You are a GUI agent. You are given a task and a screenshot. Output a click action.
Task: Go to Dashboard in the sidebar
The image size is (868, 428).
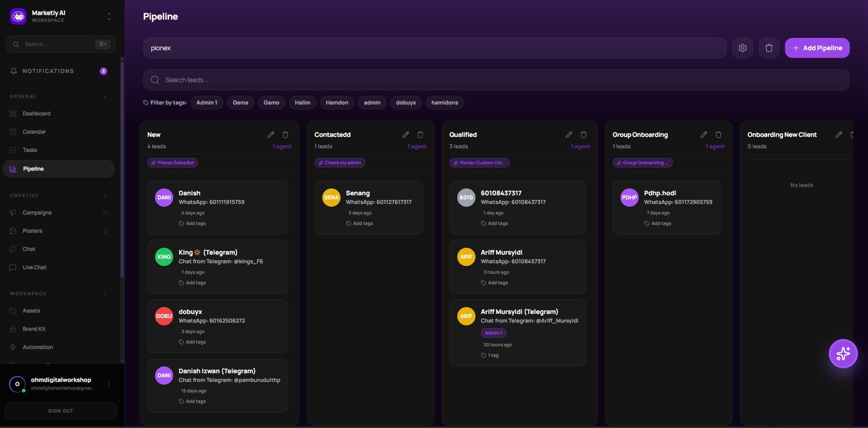pyautogui.click(x=36, y=114)
